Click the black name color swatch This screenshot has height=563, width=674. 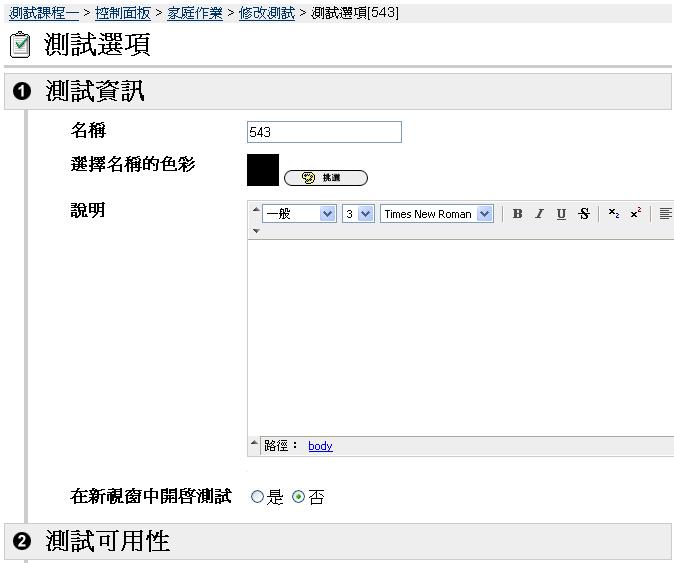pos(263,170)
